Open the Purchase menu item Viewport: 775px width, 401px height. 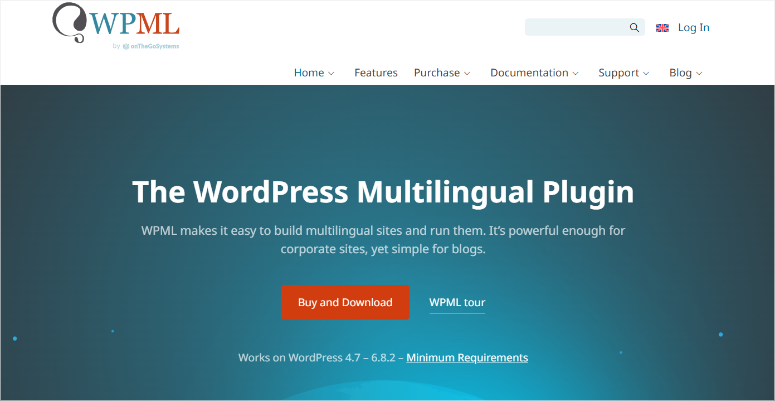click(x=437, y=73)
